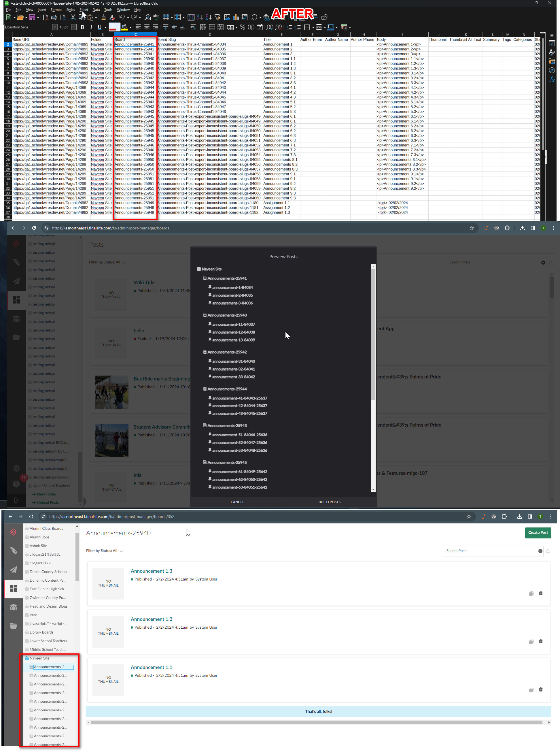Click the Special Character omega icon
560x752 pixels.
pyautogui.click(x=254, y=17)
